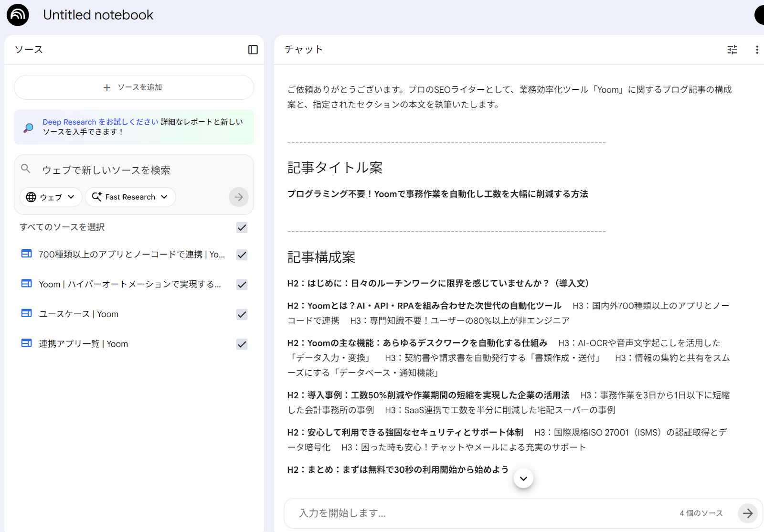Click the Deep Research をお試しください link
Screen dimensions: 764x532
pos(100,122)
